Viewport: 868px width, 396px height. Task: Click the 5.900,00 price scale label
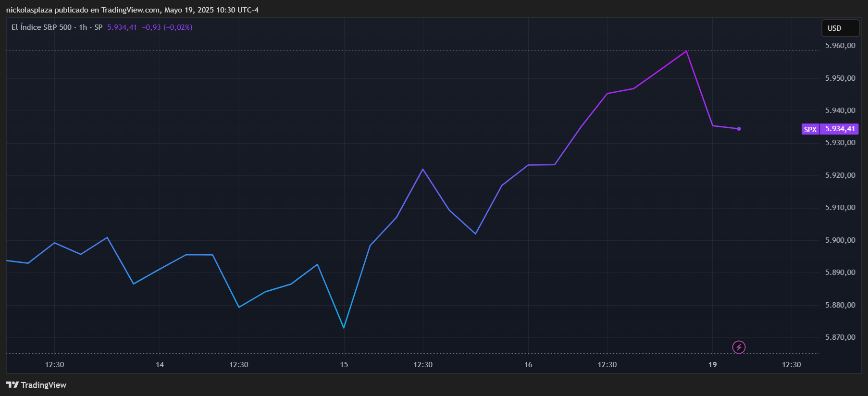[840, 240]
